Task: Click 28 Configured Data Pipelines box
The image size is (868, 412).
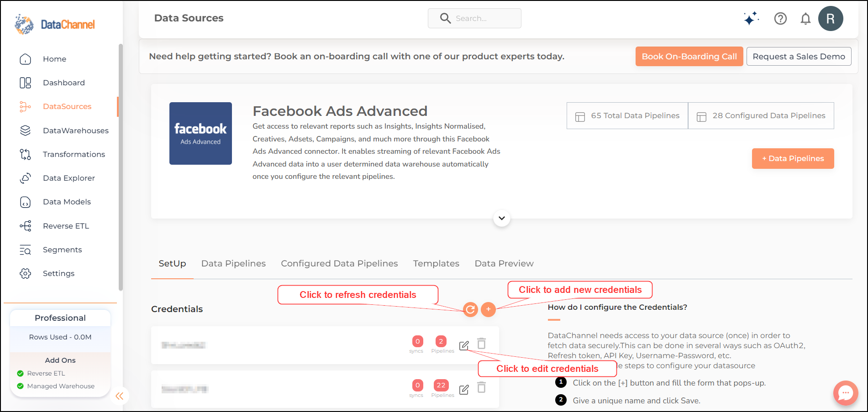Action: [x=761, y=116]
